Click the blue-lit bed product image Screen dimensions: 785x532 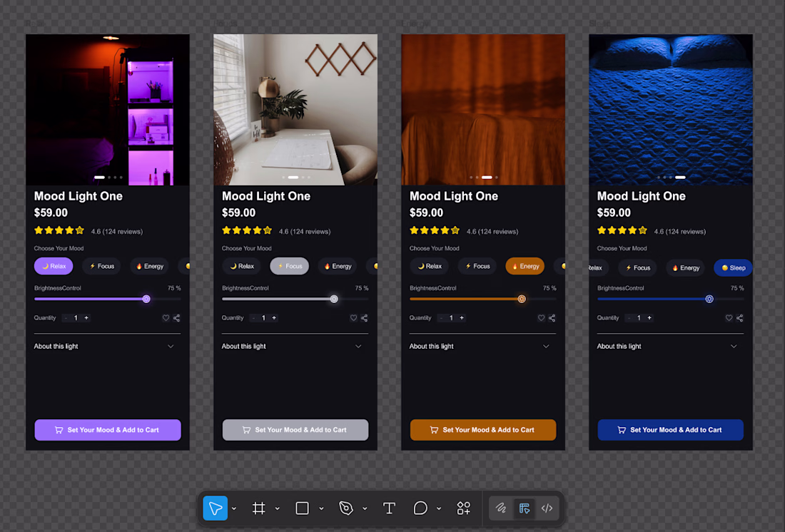pyautogui.click(x=671, y=110)
